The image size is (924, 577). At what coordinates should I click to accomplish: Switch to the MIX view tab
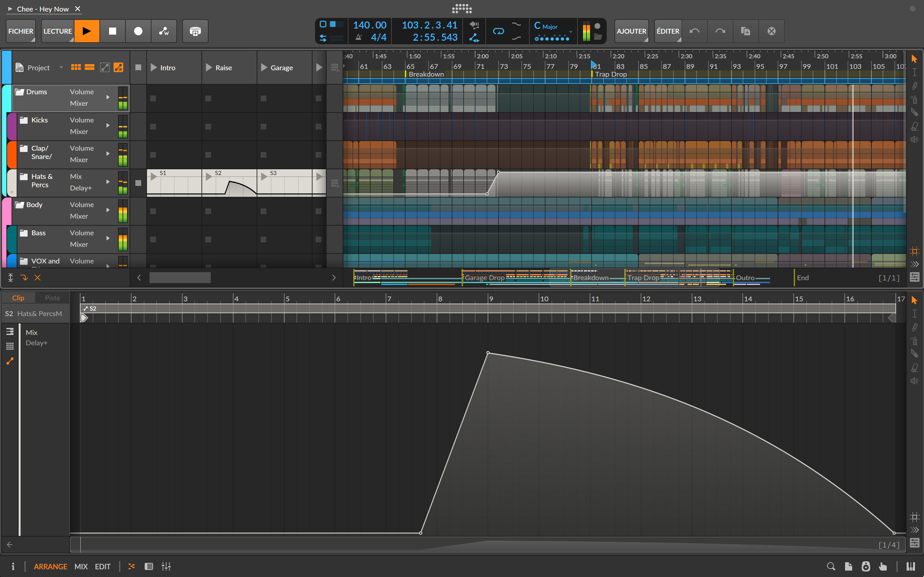point(81,566)
